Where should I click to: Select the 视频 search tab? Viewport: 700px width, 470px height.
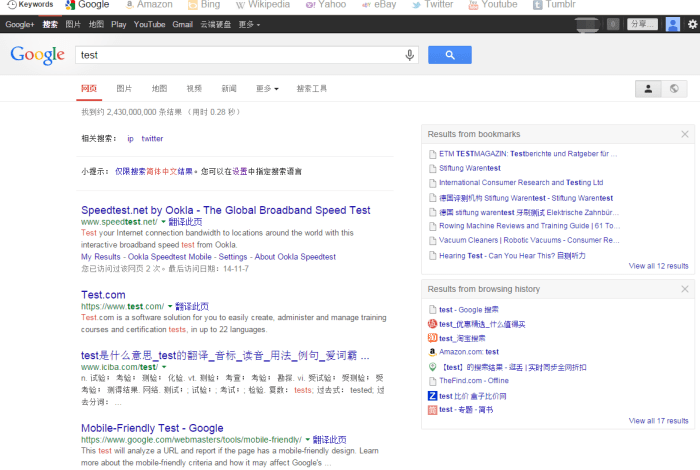pos(194,89)
